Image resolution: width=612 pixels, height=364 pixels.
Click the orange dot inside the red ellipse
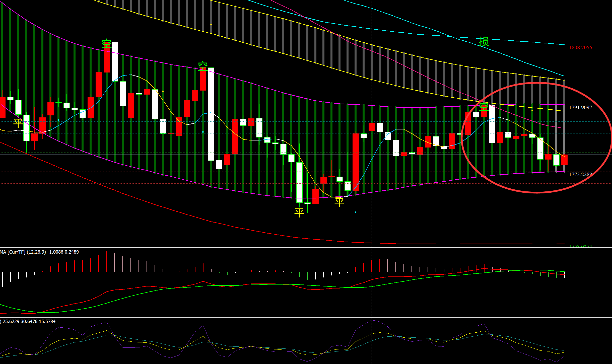pos(532,110)
